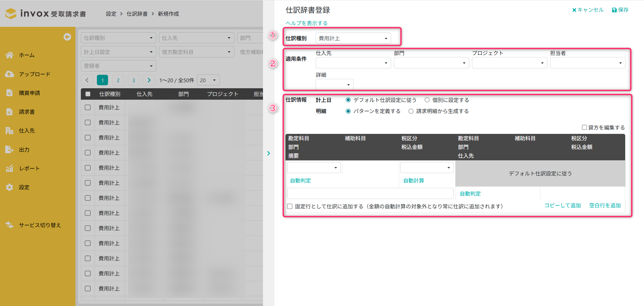Click the Home house icon in sidebar
Viewport: 644px width, 306px height.
pyautogui.click(x=9, y=55)
